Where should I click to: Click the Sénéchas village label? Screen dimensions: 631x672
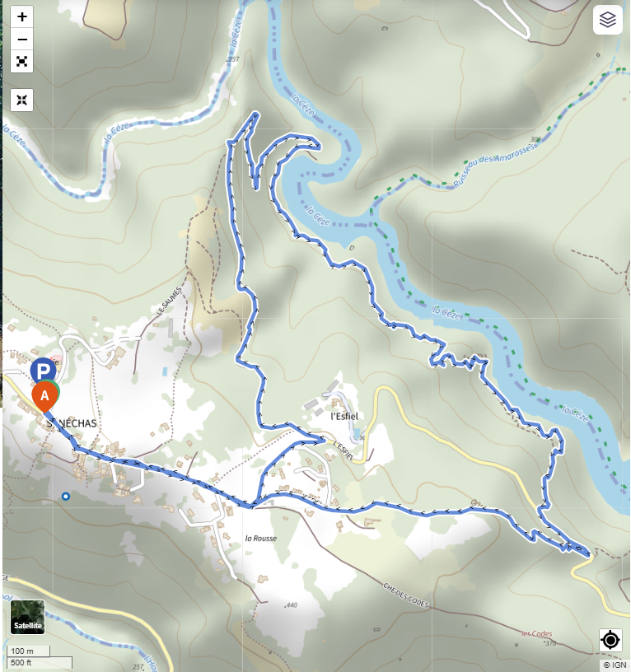pos(72,423)
